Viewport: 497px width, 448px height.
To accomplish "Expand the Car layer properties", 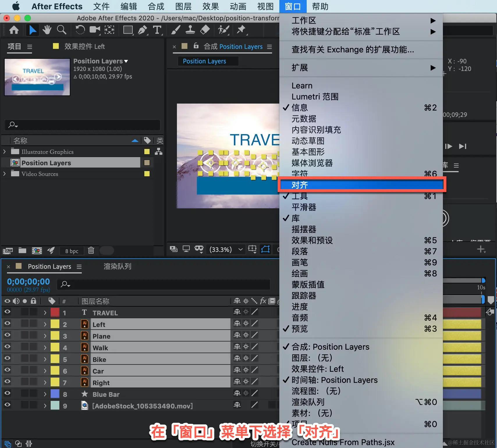I will (x=45, y=371).
